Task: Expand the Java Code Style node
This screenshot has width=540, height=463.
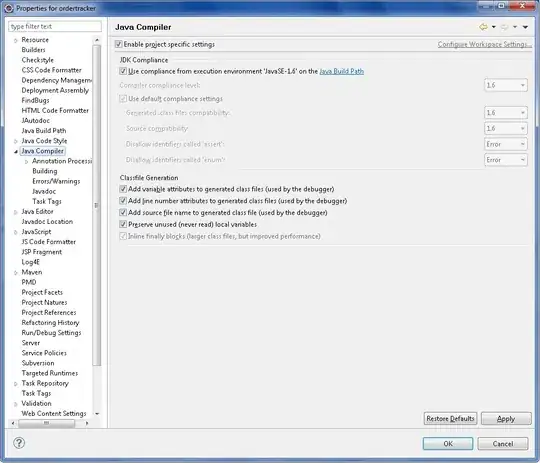Action: point(15,141)
